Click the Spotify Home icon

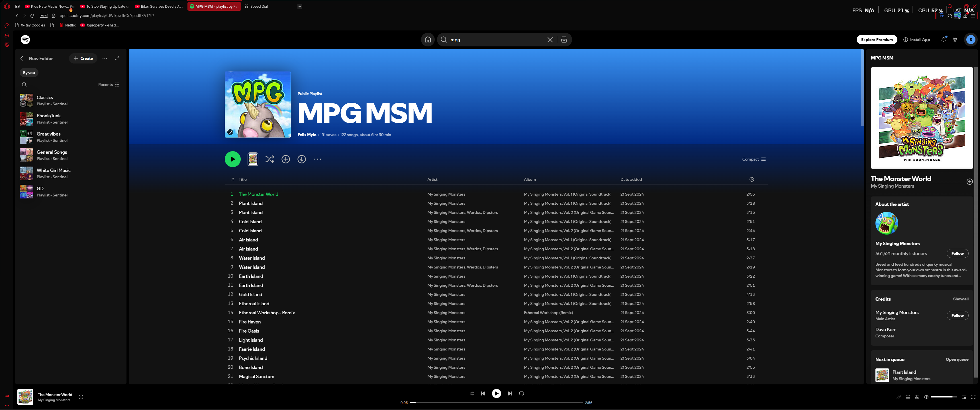click(428, 40)
